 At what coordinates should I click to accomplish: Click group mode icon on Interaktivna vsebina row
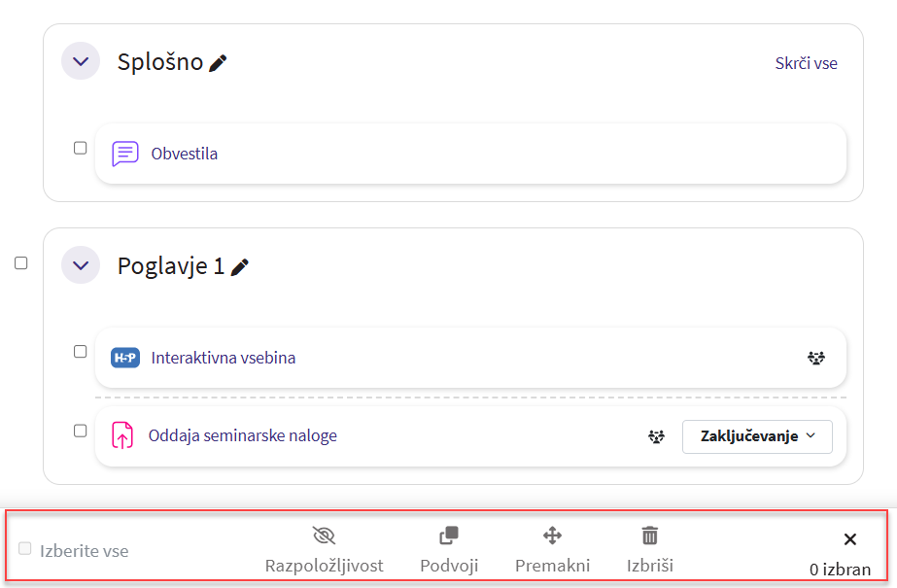[x=816, y=358]
